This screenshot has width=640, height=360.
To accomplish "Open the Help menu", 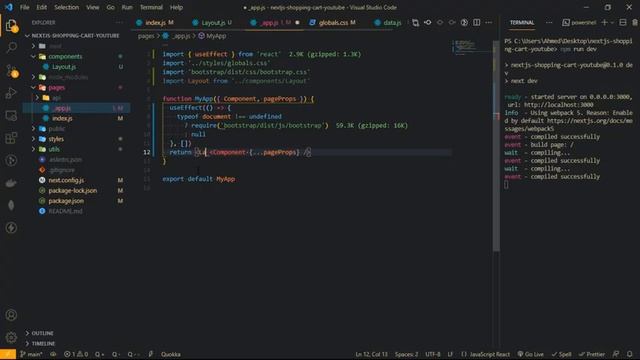I will point(176,7).
